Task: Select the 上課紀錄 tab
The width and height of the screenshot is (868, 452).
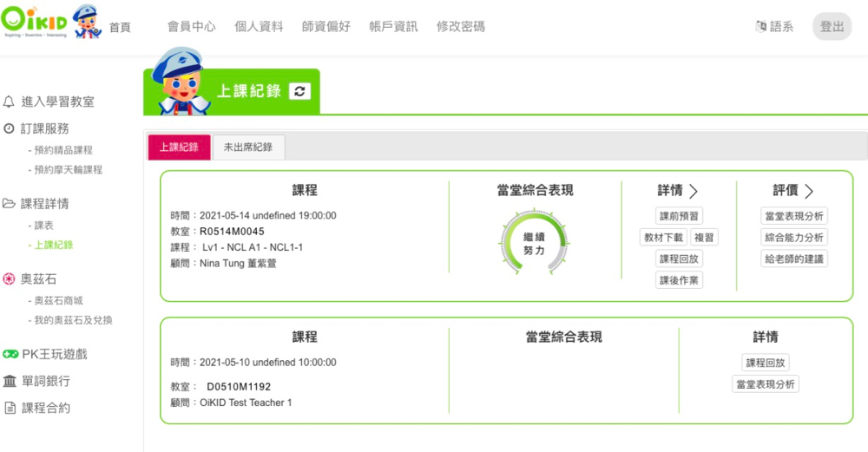Action: (179, 147)
